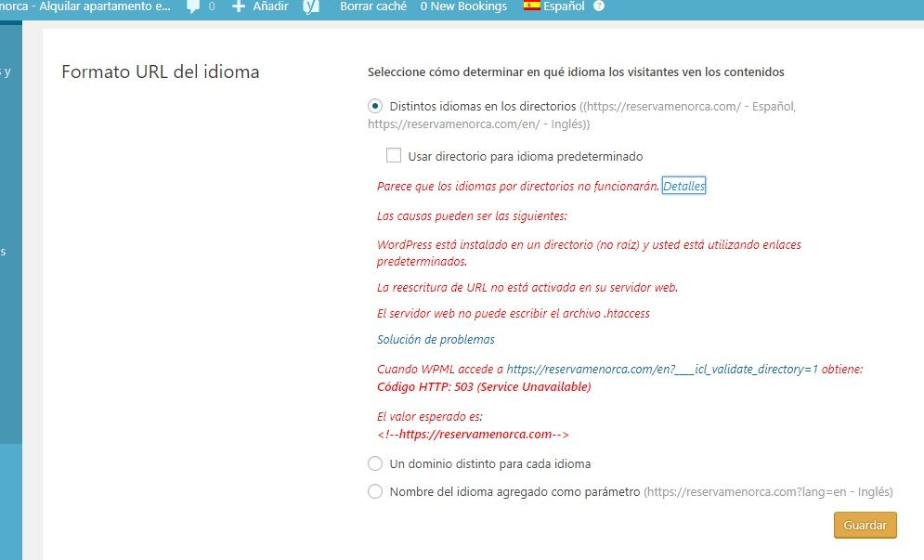Click the 'Detalles' link
Viewport: 924px width, 560px height.
[x=683, y=186]
